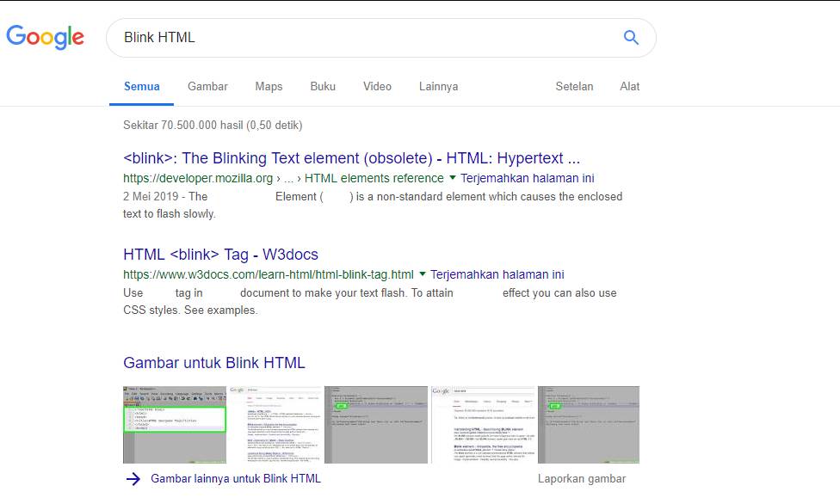Open third gray image thumbnail
Image resolution: width=840 pixels, height=504 pixels.
tap(376, 425)
